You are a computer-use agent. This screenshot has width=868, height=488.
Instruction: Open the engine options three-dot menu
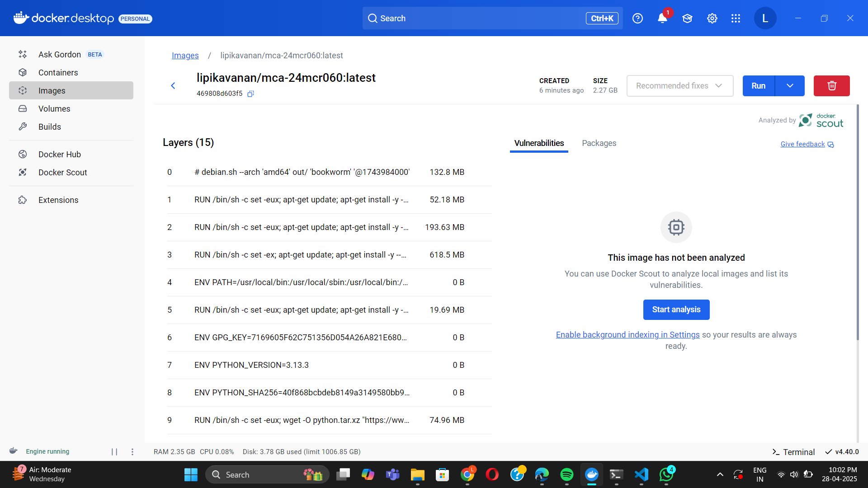click(132, 452)
